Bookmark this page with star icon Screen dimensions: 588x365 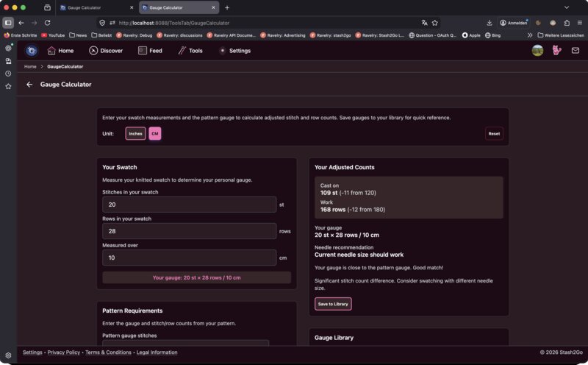(435, 23)
